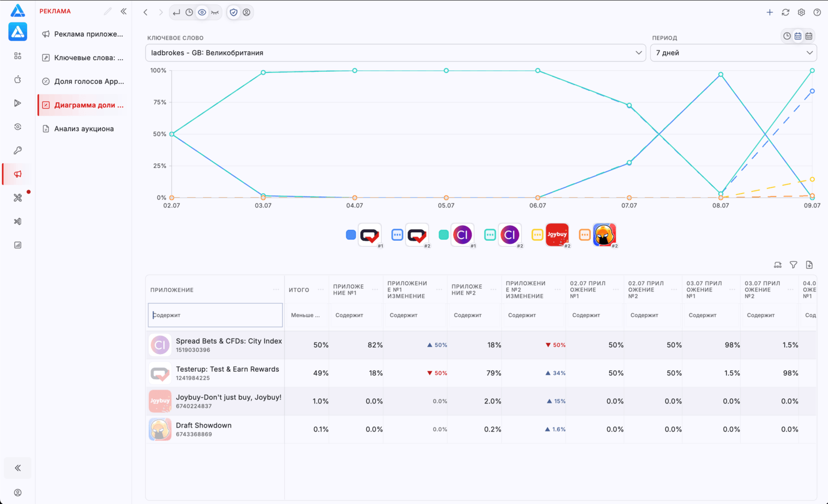
Task: Select the wrench-and-tools sidebar icon
Action: [18, 198]
